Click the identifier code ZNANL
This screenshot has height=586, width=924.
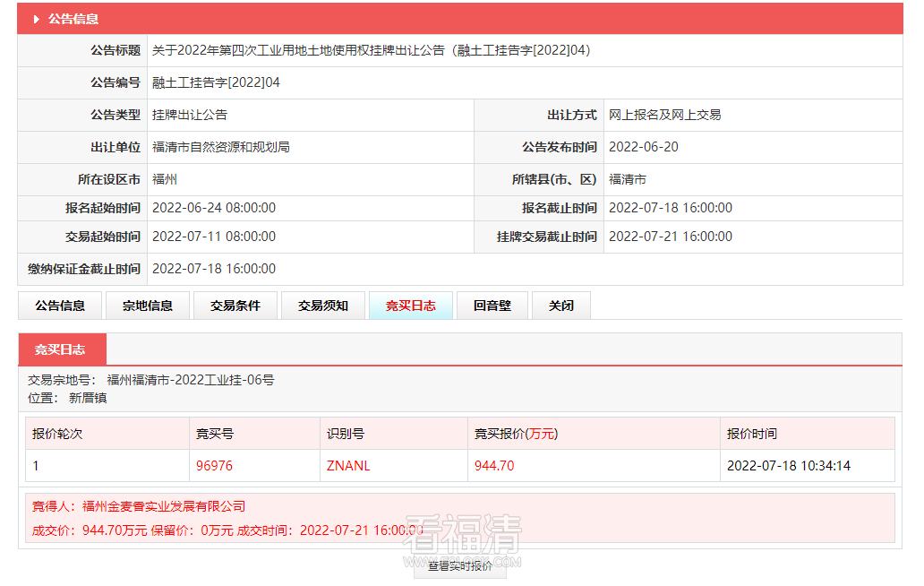pos(348,466)
